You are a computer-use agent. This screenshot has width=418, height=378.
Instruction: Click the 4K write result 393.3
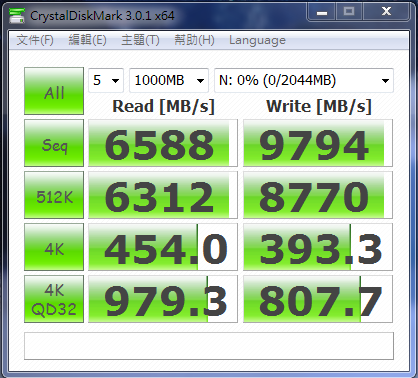point(318,247)
